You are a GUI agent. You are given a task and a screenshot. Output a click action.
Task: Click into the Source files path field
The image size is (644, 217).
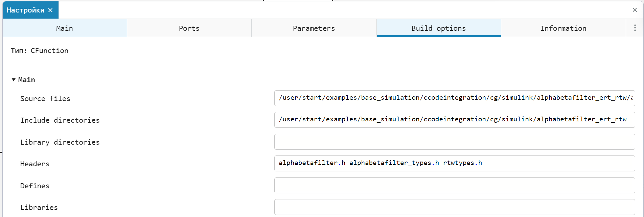pos(454,98)
